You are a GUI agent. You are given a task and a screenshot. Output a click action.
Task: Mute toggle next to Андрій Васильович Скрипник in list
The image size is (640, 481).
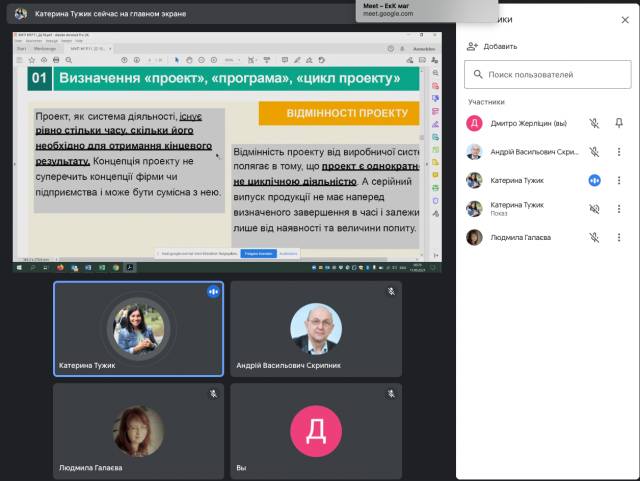[x=594, y=152]
